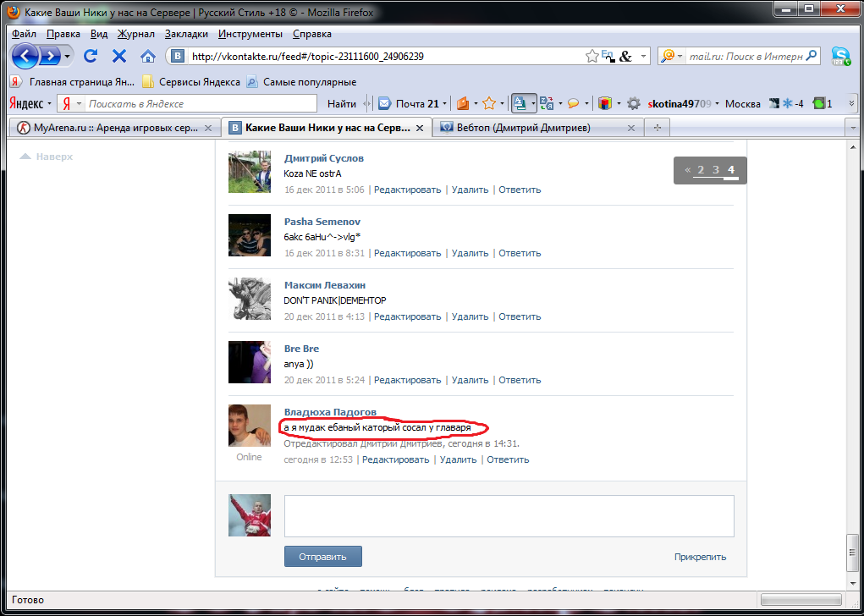This screenshot has height=616, width=864.
Task: Open Главная страница Яндекса bookmark
Action: pos(72,82)
